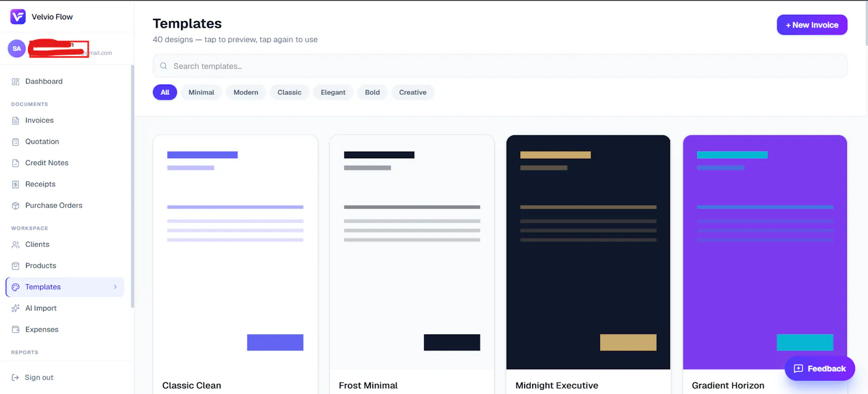This screenshot has width=868, height=394.
Task: Click the Invoices document icon
Action: 15,121
